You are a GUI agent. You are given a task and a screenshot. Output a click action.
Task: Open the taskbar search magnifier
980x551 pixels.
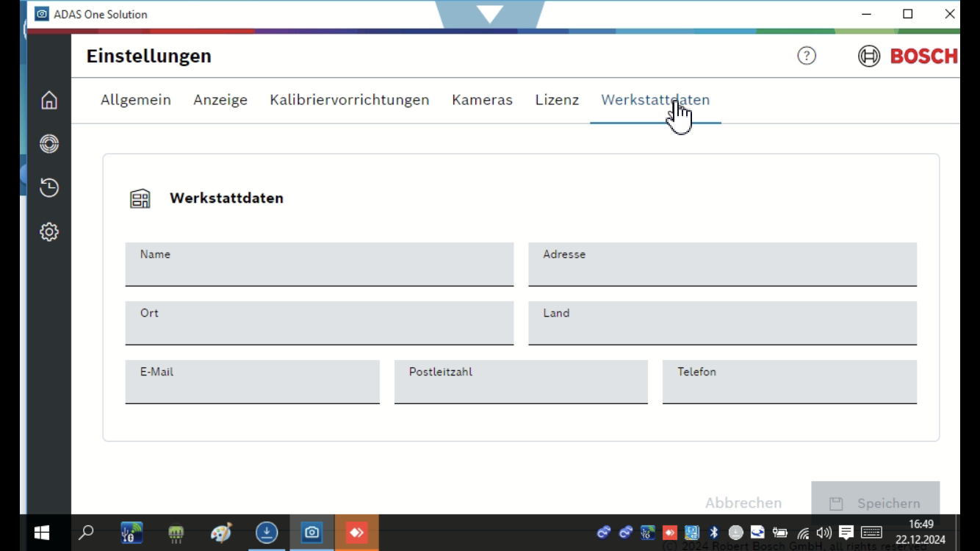click(x=86, y=533)
